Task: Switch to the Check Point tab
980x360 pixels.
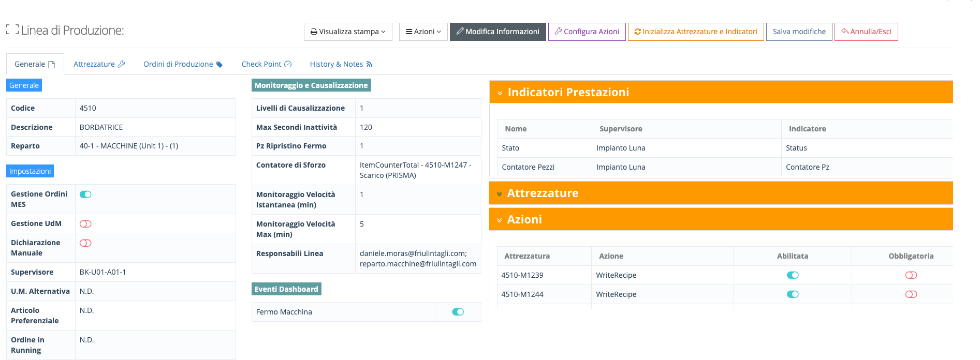Action: click(266, 64)
